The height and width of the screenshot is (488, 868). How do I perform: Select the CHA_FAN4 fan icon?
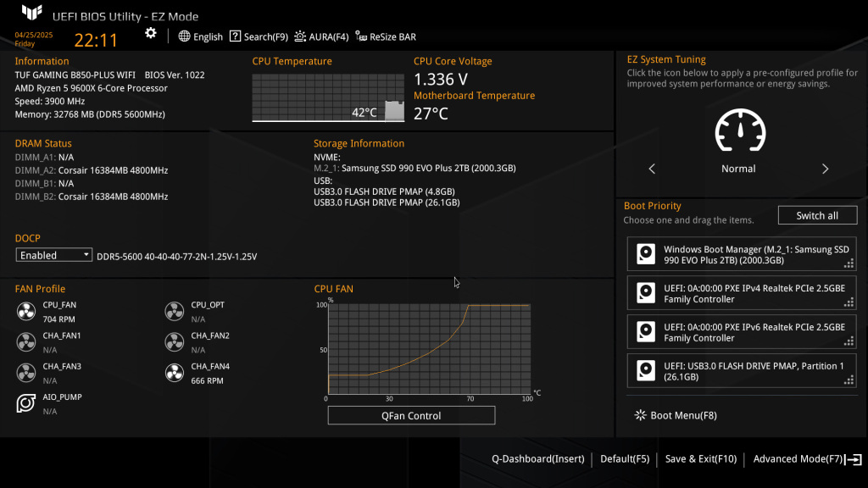click(175, 373)
